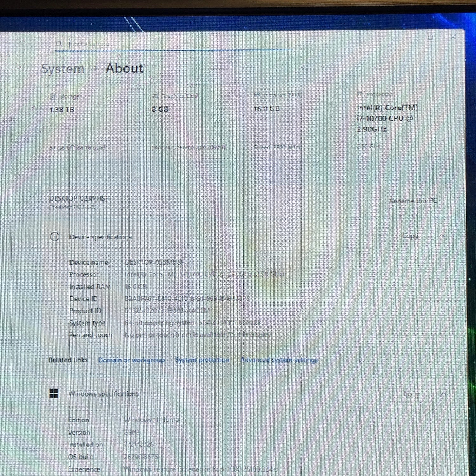Image resolution: width=476 pixels, height=476 pixels.
Task: Select the Intel Core i7-10700 processor text
Action: pyautogui.click(x=387, y=118)
